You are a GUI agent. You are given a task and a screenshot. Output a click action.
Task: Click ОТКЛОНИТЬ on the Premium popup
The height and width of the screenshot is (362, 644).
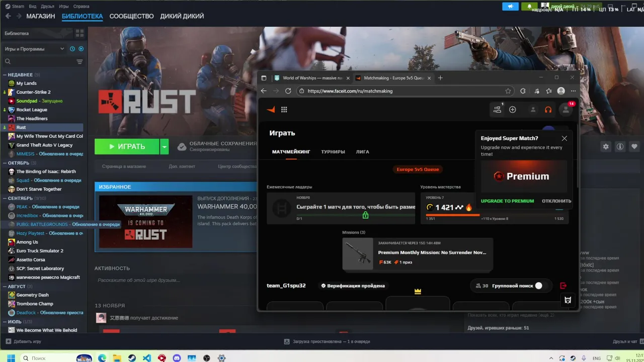coord(556,201)
